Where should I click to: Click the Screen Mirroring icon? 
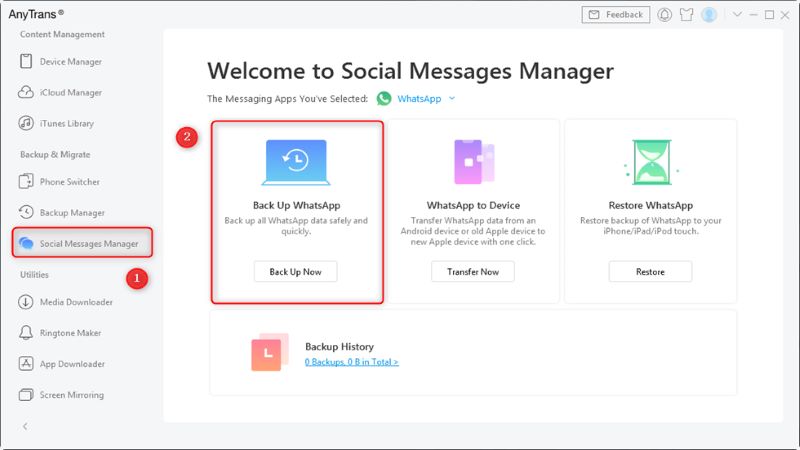(26, 395)
